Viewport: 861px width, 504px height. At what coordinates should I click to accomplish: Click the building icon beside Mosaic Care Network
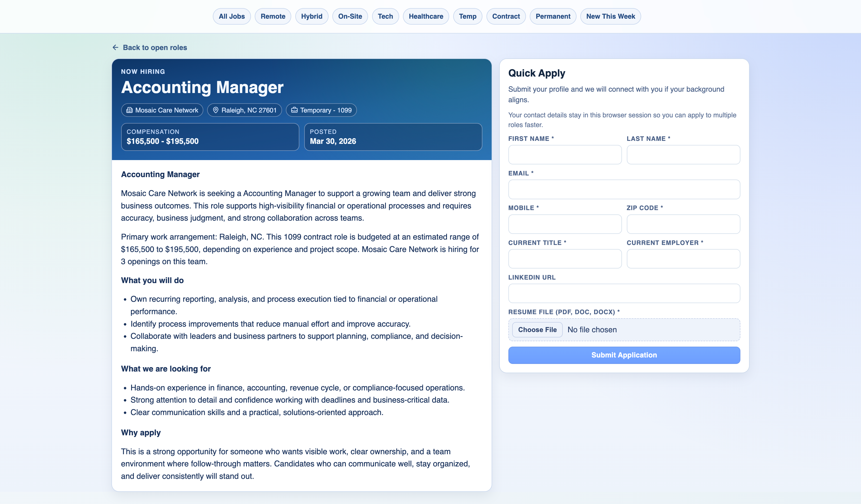coord(129,110)
